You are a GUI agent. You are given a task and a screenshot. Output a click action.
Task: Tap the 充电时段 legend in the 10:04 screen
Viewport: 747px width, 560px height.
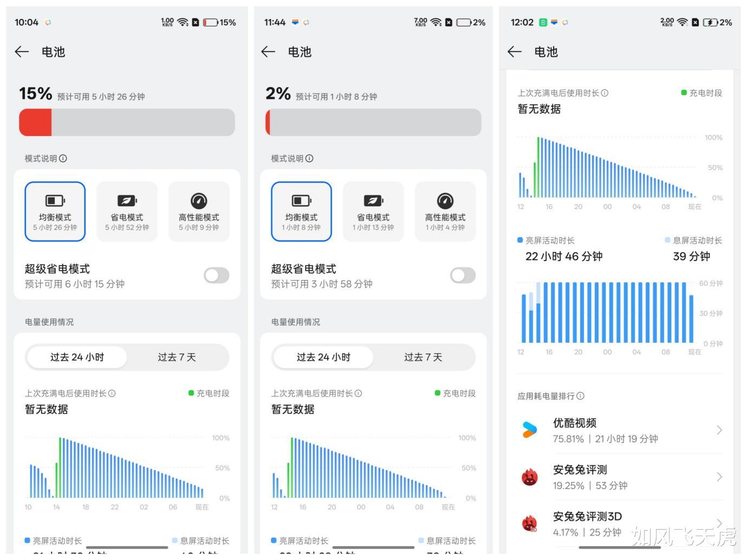[x=209, y=393]
